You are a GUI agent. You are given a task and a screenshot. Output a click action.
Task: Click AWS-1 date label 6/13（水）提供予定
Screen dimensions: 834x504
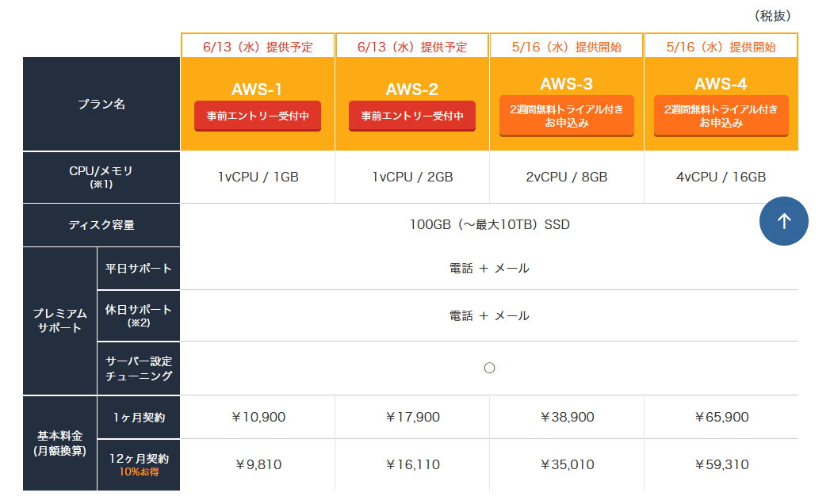258,47
